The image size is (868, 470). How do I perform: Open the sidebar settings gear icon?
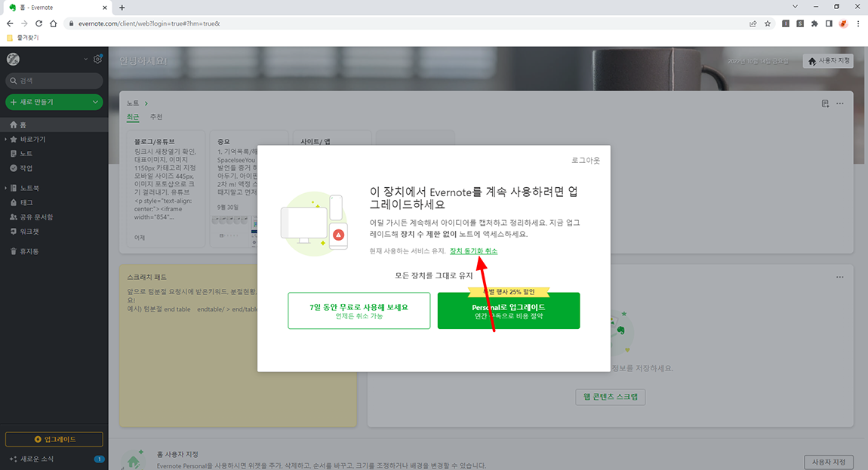pyautogui.click(x=98, y=59)
